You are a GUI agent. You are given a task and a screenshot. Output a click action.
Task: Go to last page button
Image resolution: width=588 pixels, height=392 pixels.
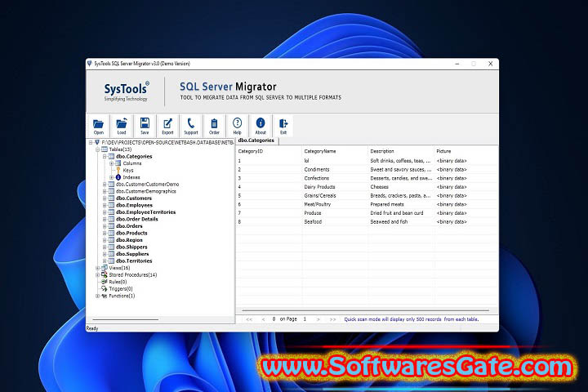pyautogui.click(x=332, y=319)
